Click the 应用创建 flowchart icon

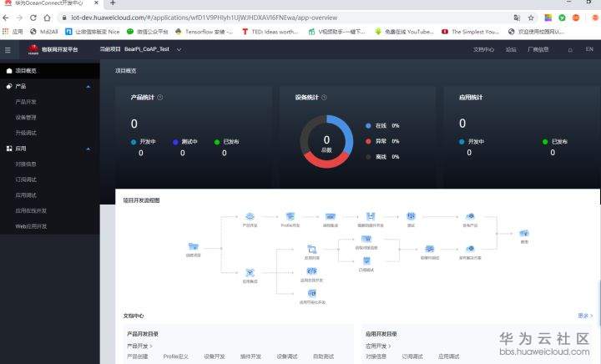pyautogui.click(x=312, y=250)
